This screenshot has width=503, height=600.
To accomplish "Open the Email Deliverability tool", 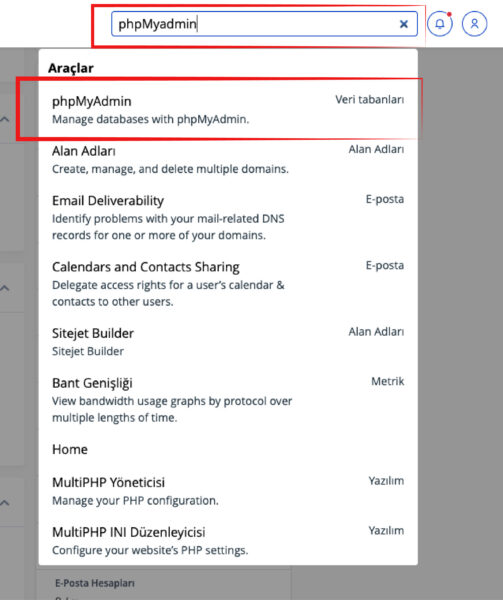I will click(x=228, y=217).
